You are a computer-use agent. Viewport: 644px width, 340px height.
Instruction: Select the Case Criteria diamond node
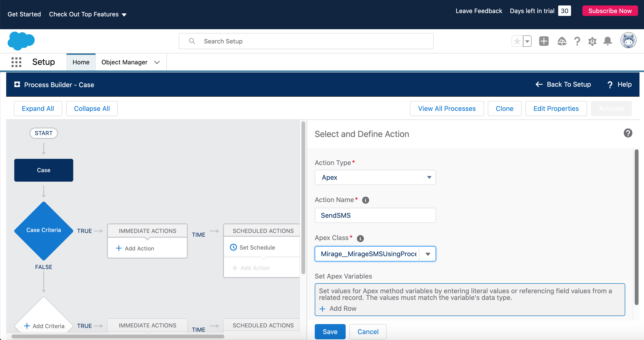(44, 231)
